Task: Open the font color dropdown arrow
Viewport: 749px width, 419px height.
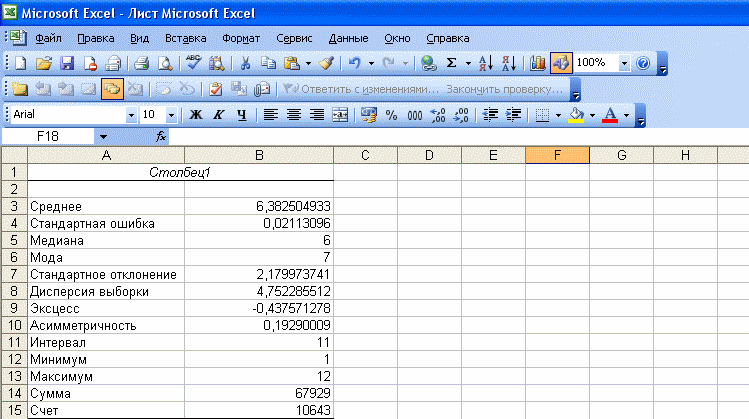Action: click(x=626, y=115)
